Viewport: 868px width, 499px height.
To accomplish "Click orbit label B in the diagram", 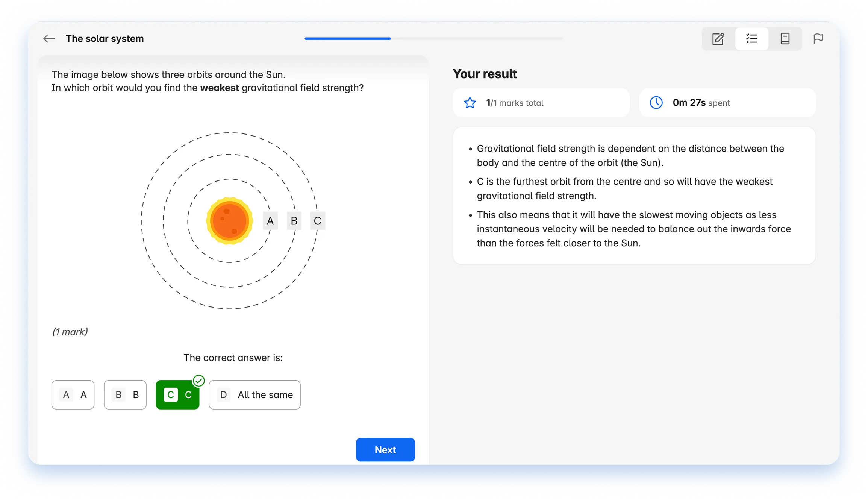I will click(294, 221).
